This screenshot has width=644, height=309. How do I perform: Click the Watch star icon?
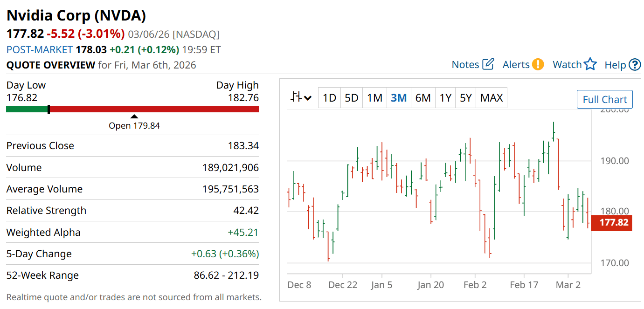pyautogui.click(x=590, y=64)
